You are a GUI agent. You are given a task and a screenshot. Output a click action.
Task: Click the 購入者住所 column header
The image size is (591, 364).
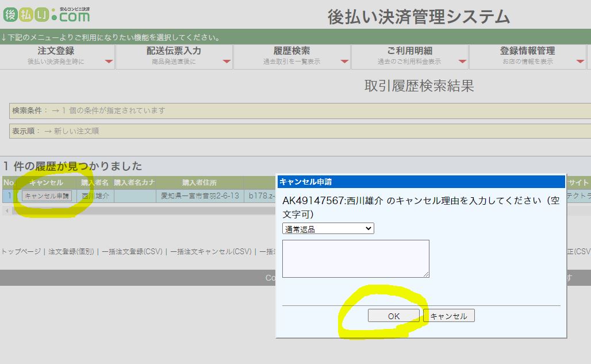[199, 183]
